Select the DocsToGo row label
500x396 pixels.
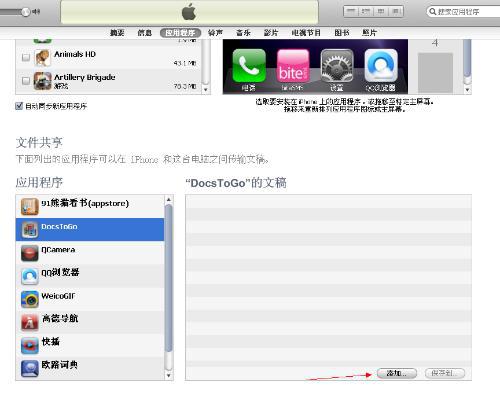(x=59, y=227)
